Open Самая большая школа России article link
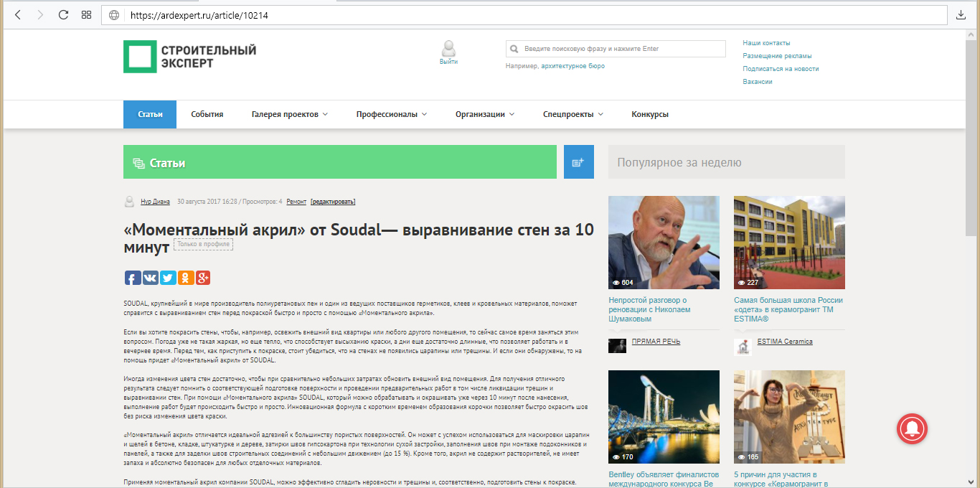 click(x=788, y=309)
